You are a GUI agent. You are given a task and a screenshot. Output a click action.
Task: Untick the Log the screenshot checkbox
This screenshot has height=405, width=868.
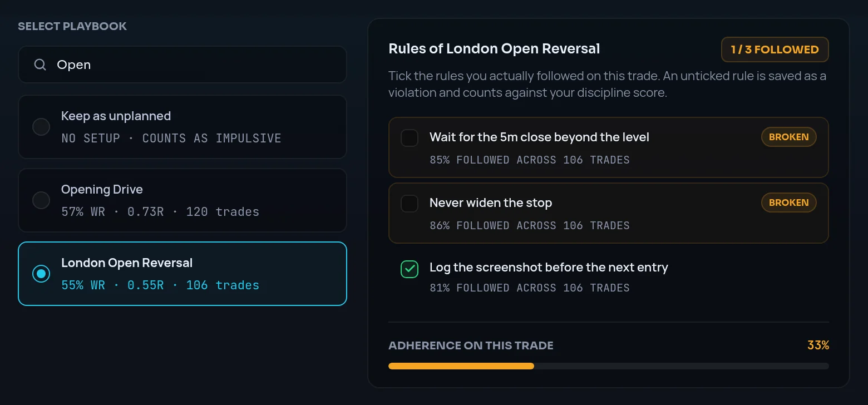click(x=410, y=269)
